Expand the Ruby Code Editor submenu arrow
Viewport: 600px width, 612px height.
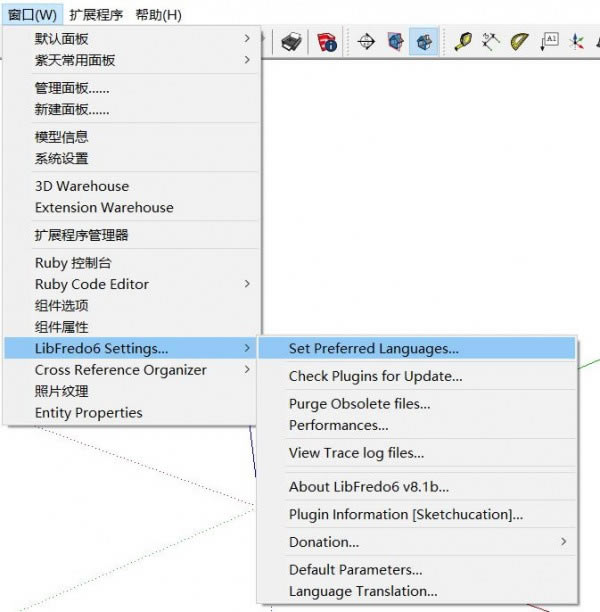[247, 284]
